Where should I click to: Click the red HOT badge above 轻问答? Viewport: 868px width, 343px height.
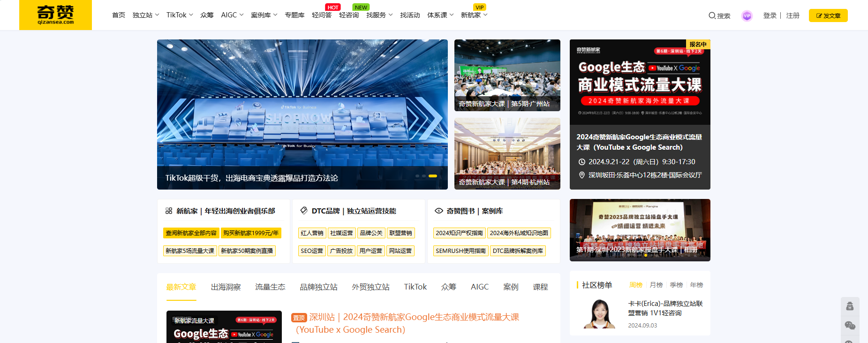tap(333, 8)
